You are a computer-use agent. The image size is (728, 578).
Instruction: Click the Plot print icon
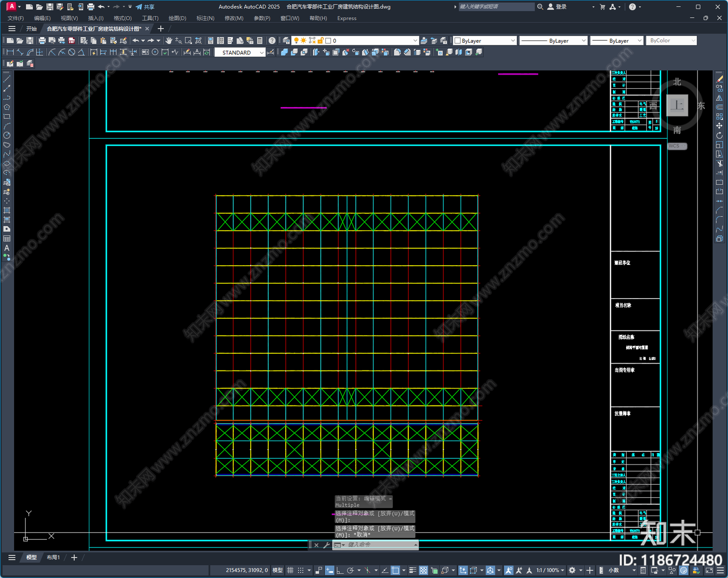pyautogui.click(x=42, y=41)
